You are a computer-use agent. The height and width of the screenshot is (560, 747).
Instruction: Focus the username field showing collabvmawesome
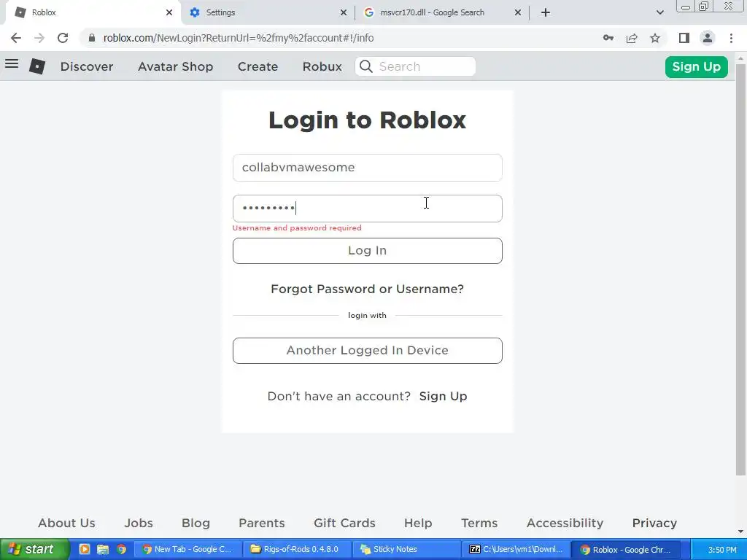point(368,168)
